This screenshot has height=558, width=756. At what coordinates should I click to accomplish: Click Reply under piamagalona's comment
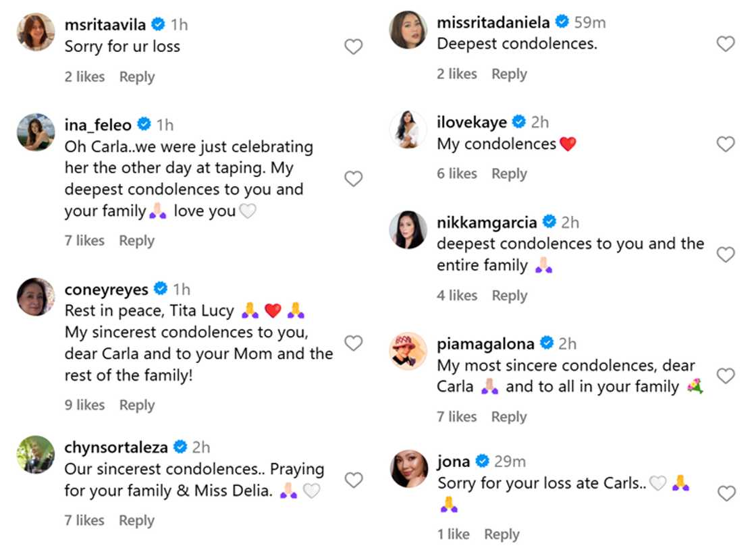click(509, 418)
